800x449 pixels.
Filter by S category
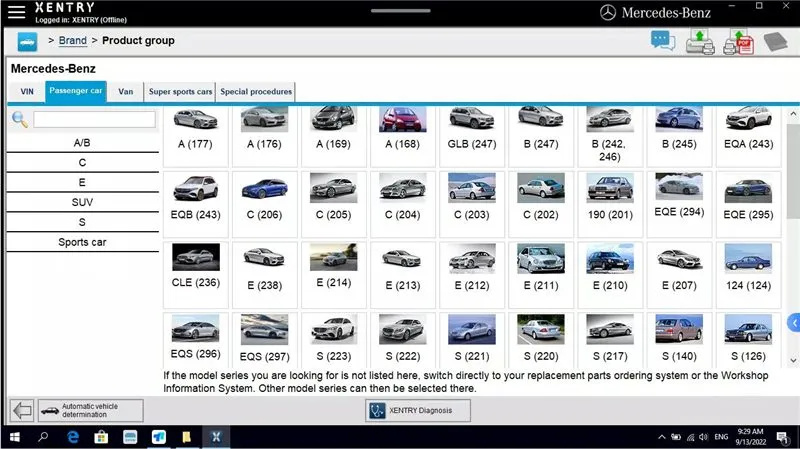point(82,222)
